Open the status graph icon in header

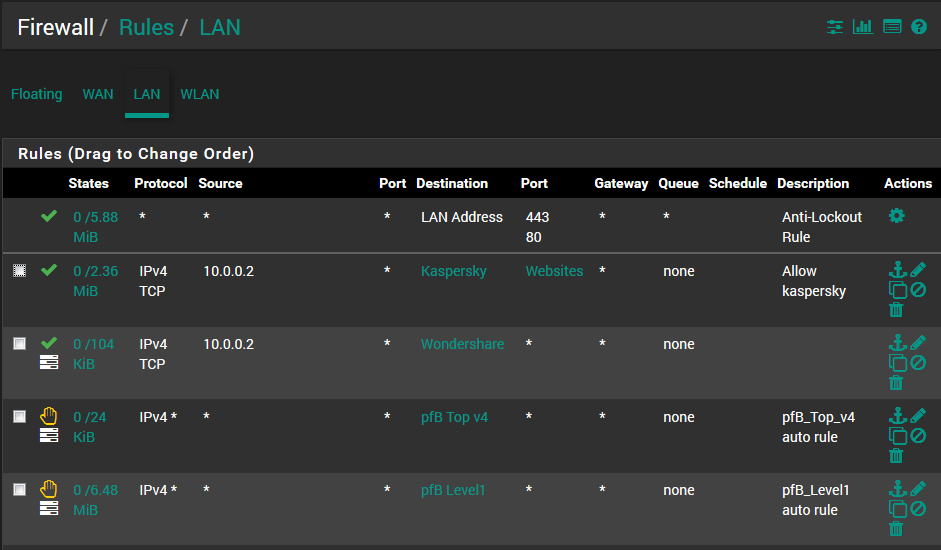point(862,27)
